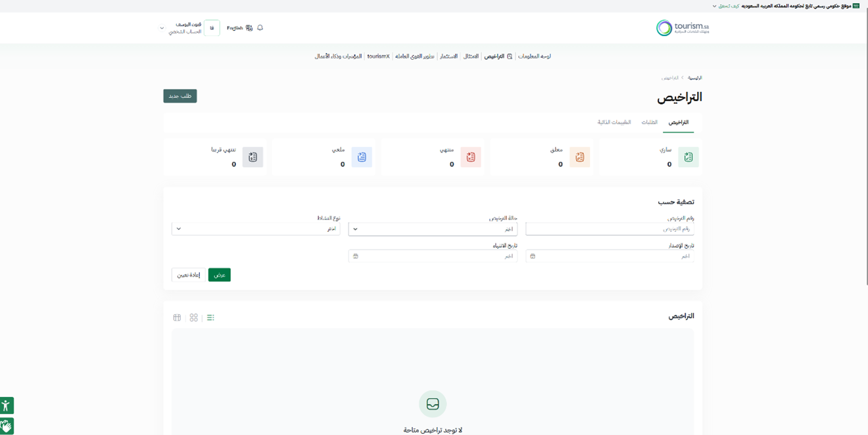The height and width of the screenshot is (435, 868).
Task: Open لوحة المعلومات in the navigation
Action: tap(535, 57)
